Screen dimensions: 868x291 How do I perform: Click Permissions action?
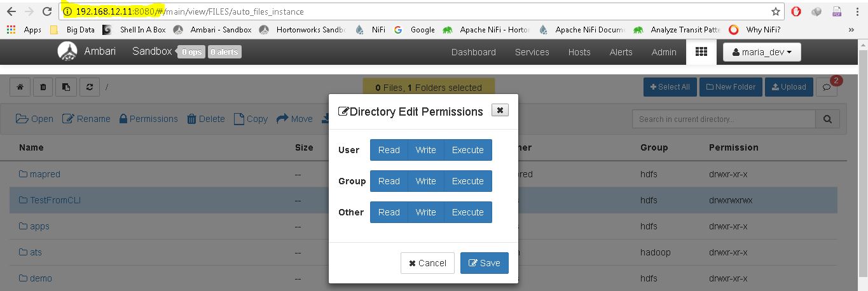pyautogui.click(x=149, y=119)
